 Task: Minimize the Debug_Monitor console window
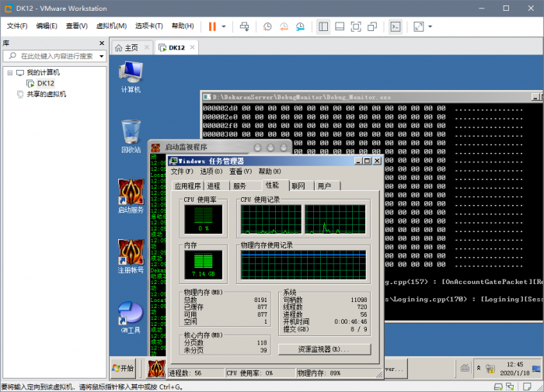(535, 97)
